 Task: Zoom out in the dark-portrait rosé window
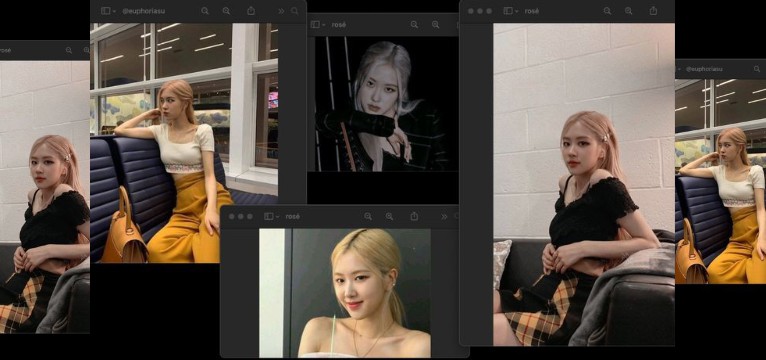414,24
